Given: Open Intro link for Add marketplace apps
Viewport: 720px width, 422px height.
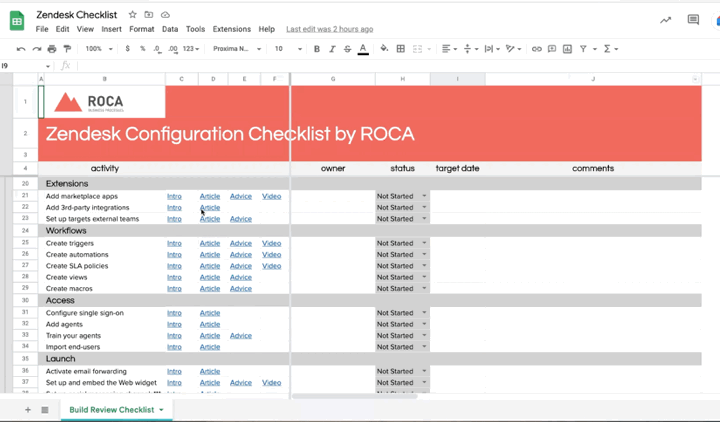Looking at the screenshot, I should (174, 196).
